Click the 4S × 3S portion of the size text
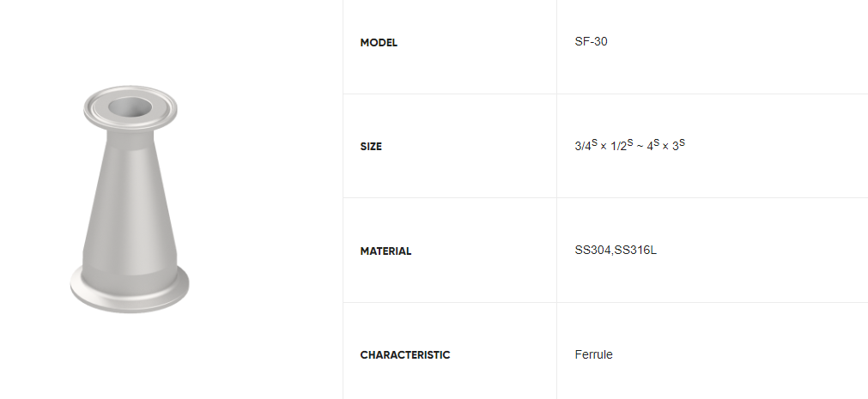Screen dimensions: 868x399 pyautogui.click(x=666, y=146)
